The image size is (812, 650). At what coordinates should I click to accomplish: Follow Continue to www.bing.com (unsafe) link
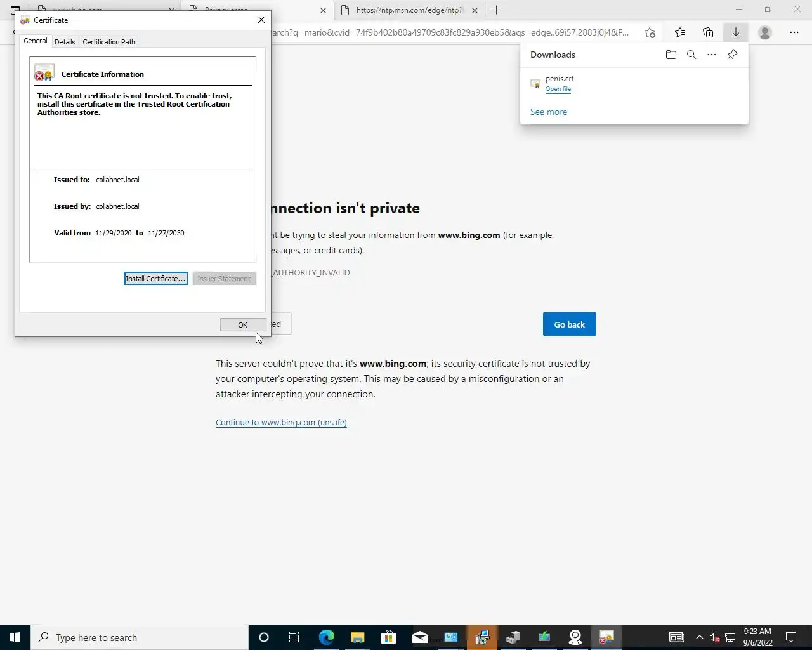point(281,423)
